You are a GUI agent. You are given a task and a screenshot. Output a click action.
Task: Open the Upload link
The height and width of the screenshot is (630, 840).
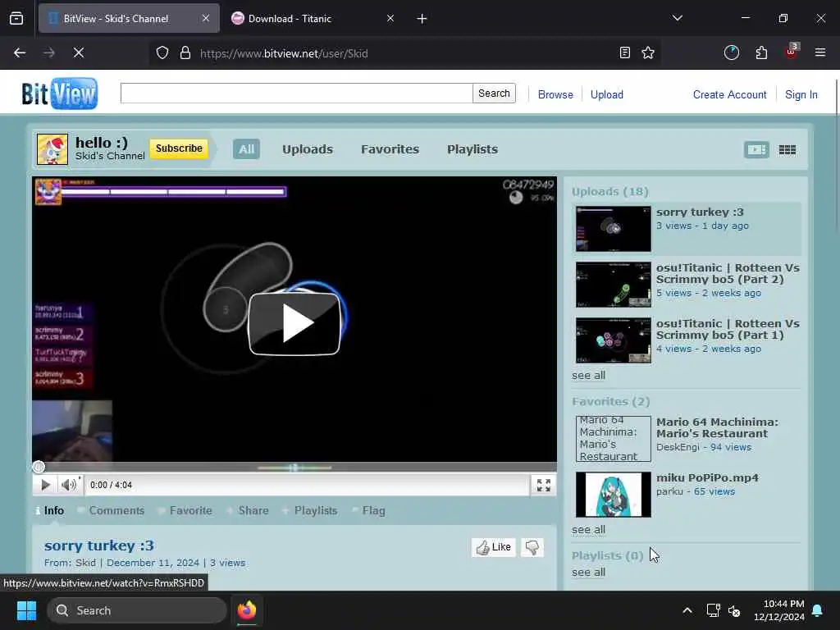(607, 95)
